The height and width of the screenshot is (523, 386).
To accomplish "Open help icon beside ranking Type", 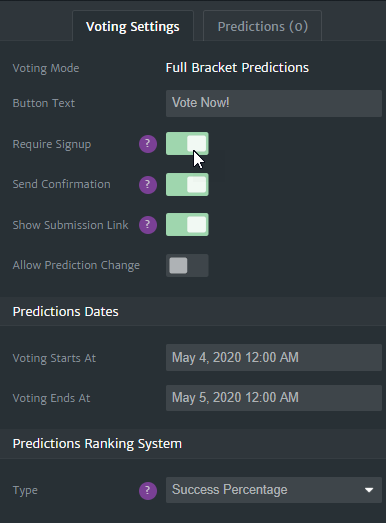I will pos(148,491).
